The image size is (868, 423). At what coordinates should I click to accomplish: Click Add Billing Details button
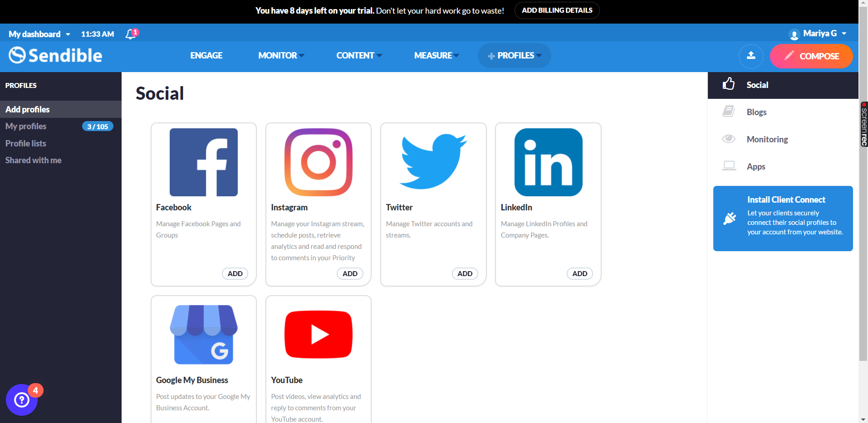[557, 10]
